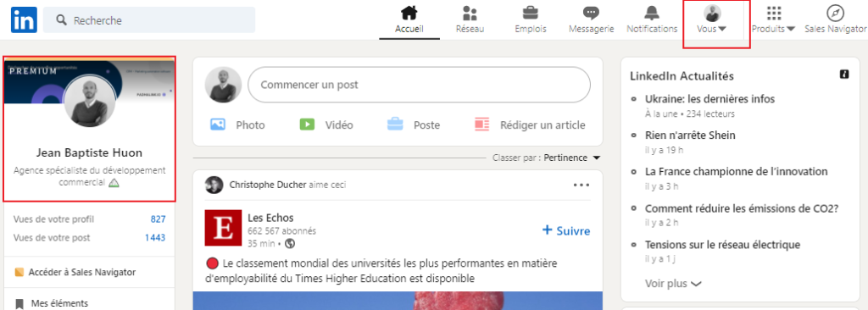The width and height of the screenshot is (868, 310).
Task: Open the Les Echos page name
Action: pos(270,218)
